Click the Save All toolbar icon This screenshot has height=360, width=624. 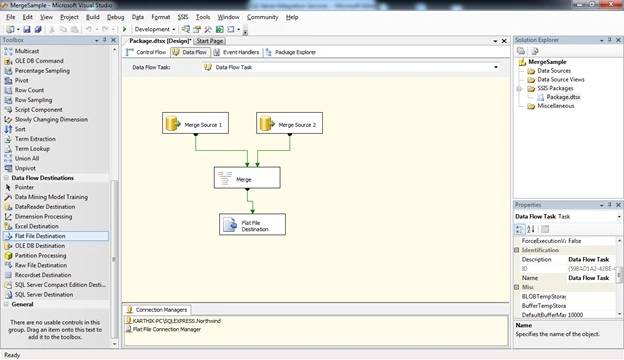(x=38, y=29)
